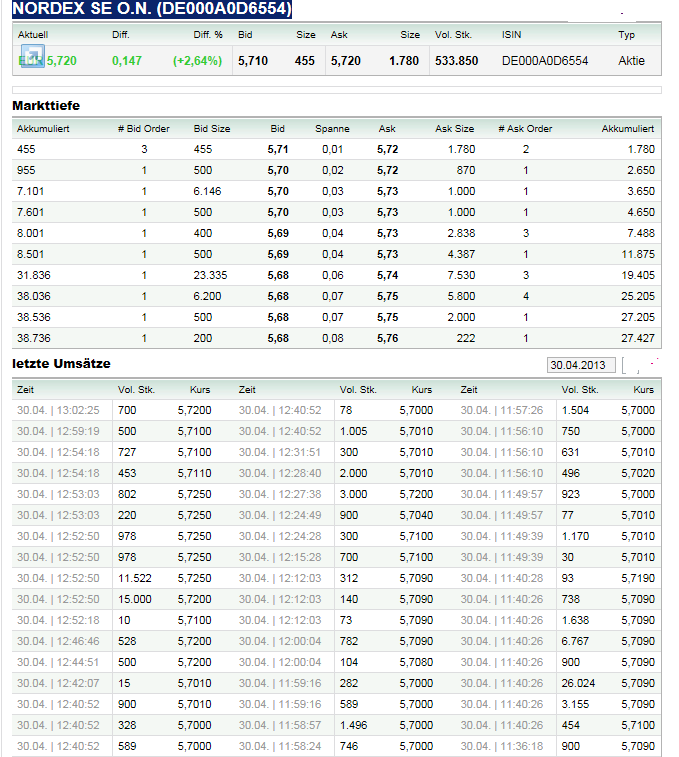This screenshot has height=757, width=679.
Task: Click the Spanne column header
Action: click(332, 129)
